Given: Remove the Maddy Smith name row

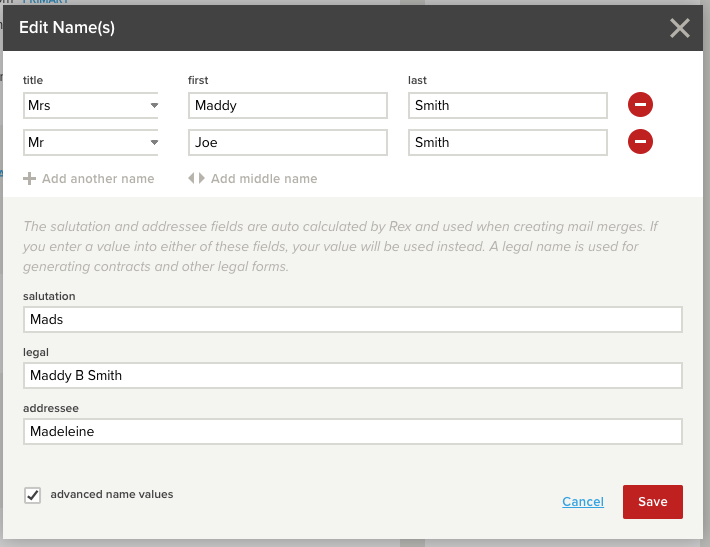Looking at the screenshot, I should pyautogui.click(x=640, y=105).
